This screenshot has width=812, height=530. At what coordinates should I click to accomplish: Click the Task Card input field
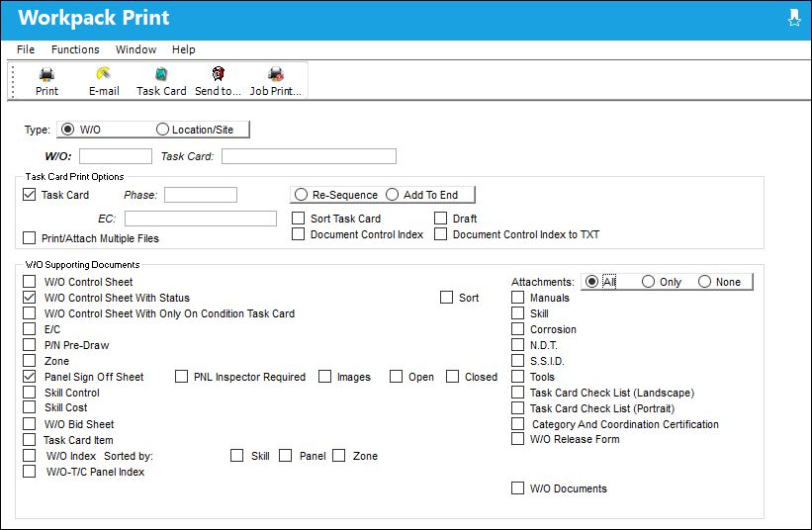[309, 156]
